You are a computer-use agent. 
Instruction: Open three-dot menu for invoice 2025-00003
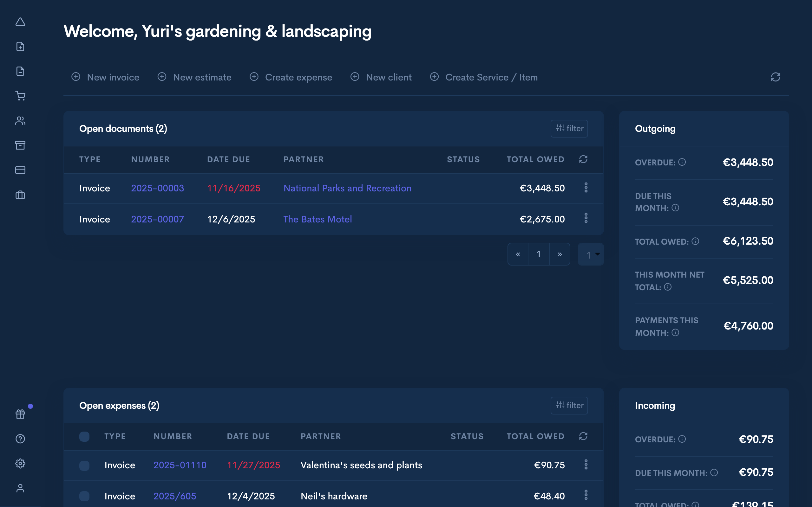pos(586,188)
